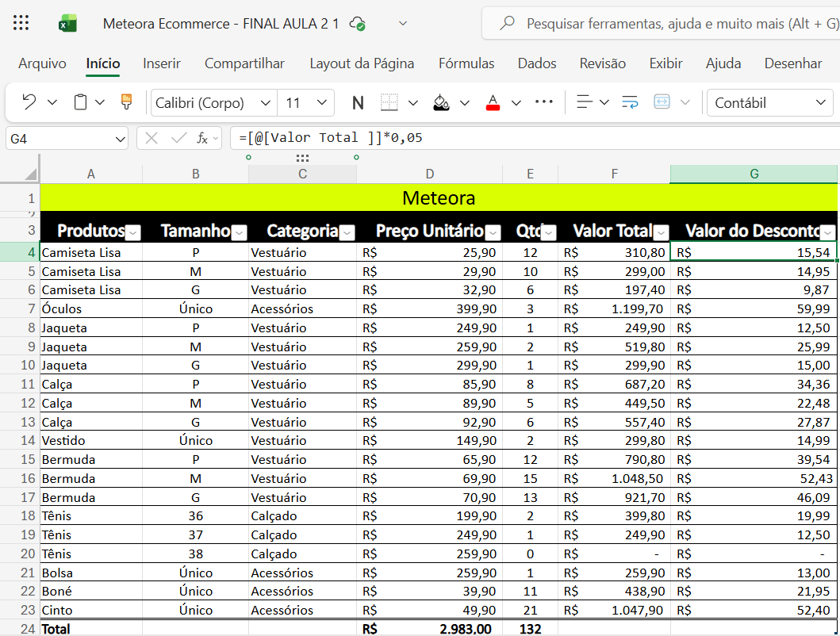Image resolution: width=840 pixels, height=636 pixels.
Task: Switch to the Revisão tab
Action: click(603, 63)
